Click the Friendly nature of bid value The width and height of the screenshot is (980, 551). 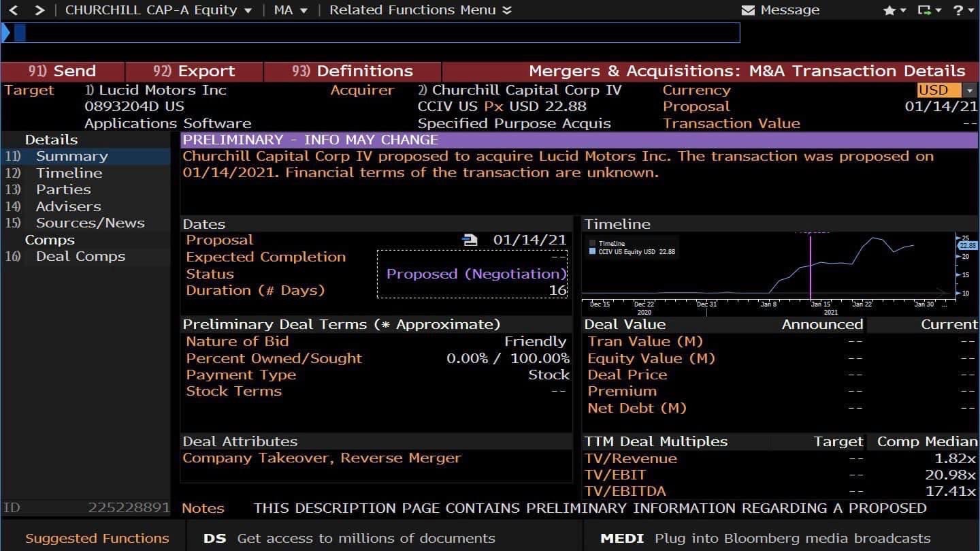(535, 341)
